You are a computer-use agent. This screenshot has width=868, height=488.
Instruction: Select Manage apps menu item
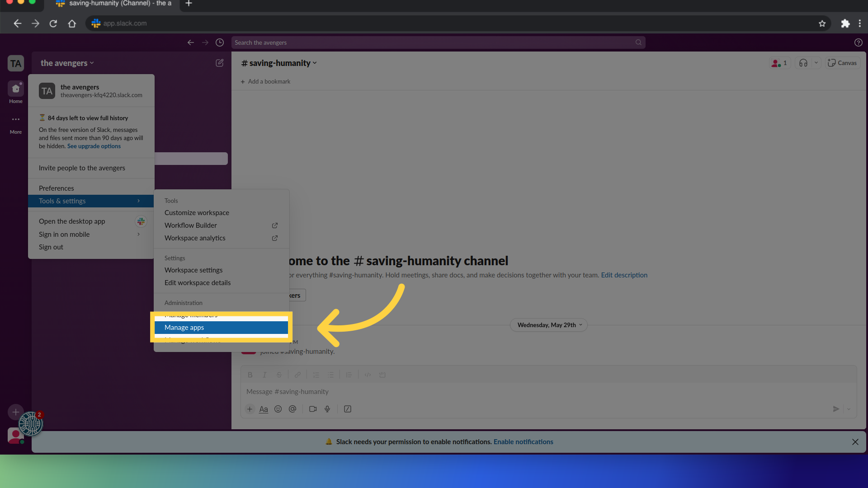click(x=221, y=327)
